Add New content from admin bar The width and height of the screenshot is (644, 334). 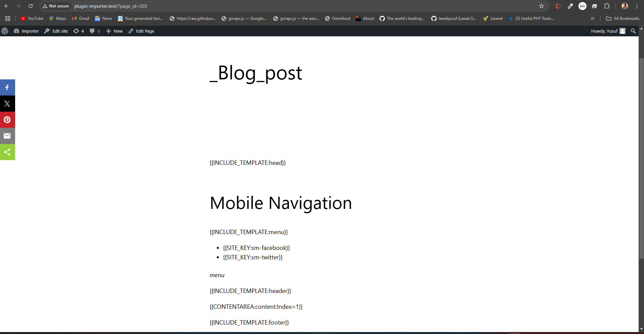pyautogui.click(x=114, y=31)
